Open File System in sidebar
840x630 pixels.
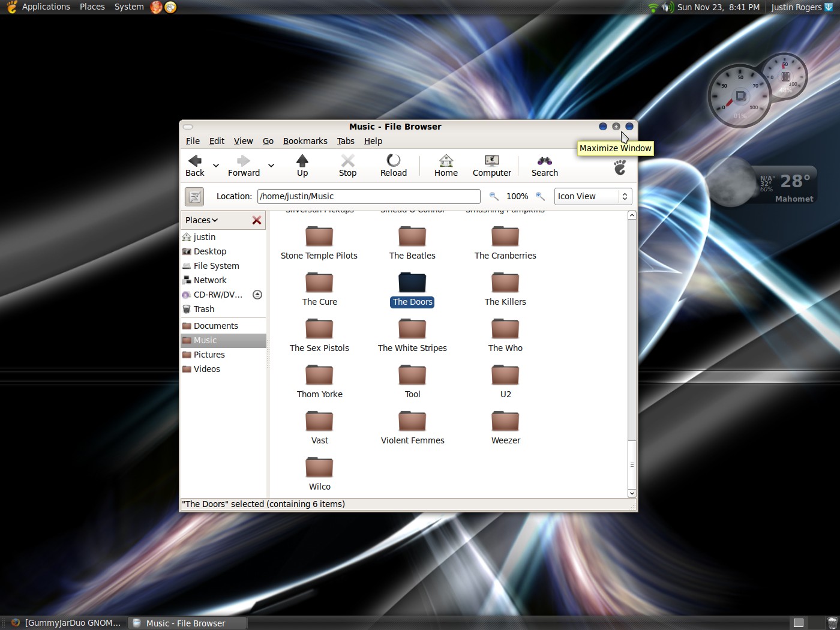223,266
